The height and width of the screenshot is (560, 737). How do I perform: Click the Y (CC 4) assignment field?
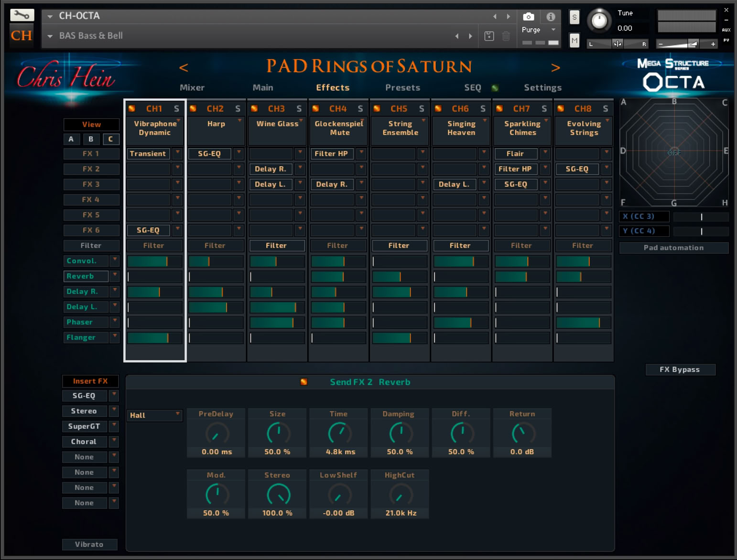[x=644, y=231]
